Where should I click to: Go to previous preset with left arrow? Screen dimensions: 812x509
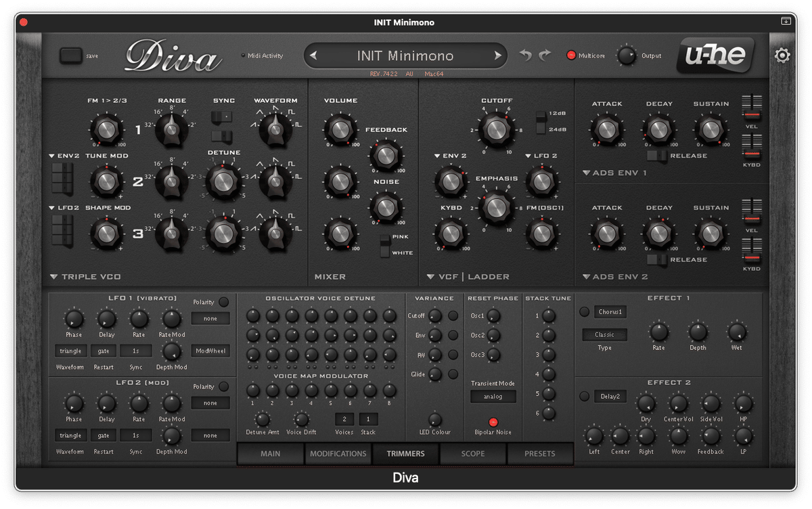[x=315, y=56]
